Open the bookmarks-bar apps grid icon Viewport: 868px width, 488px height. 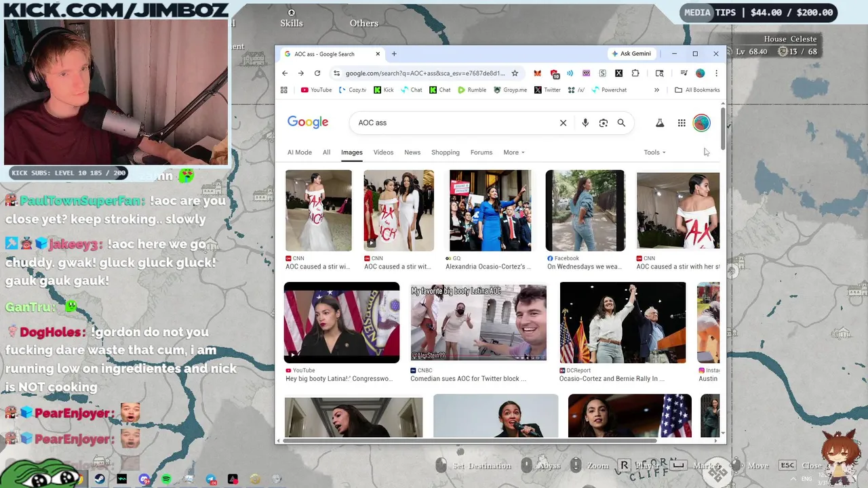(x=284, y=90)
